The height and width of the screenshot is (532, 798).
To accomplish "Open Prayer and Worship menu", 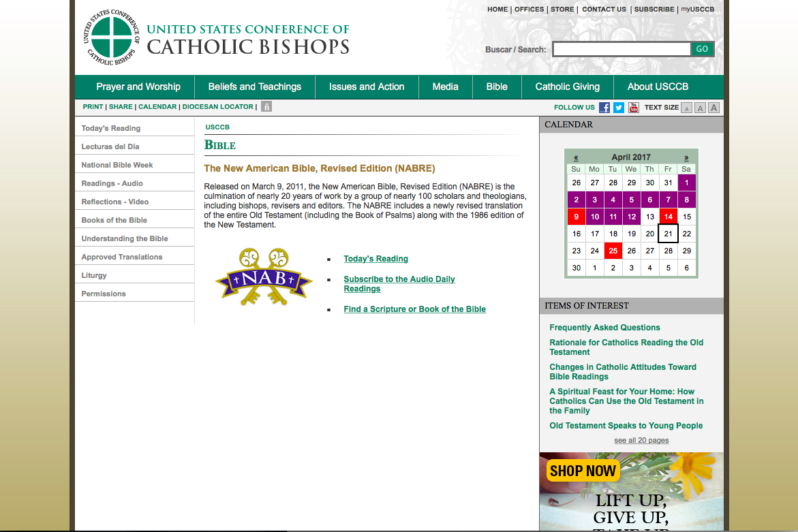I will pos(138,87).
